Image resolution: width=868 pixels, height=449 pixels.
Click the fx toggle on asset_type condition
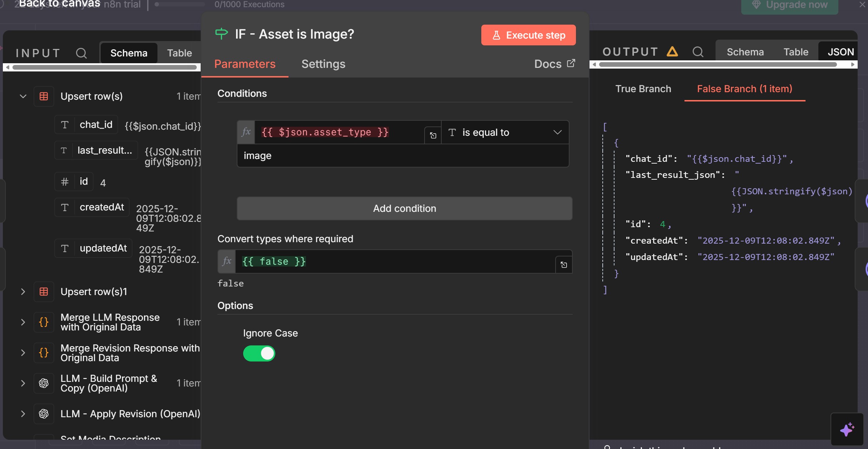[x=246, y=132]
